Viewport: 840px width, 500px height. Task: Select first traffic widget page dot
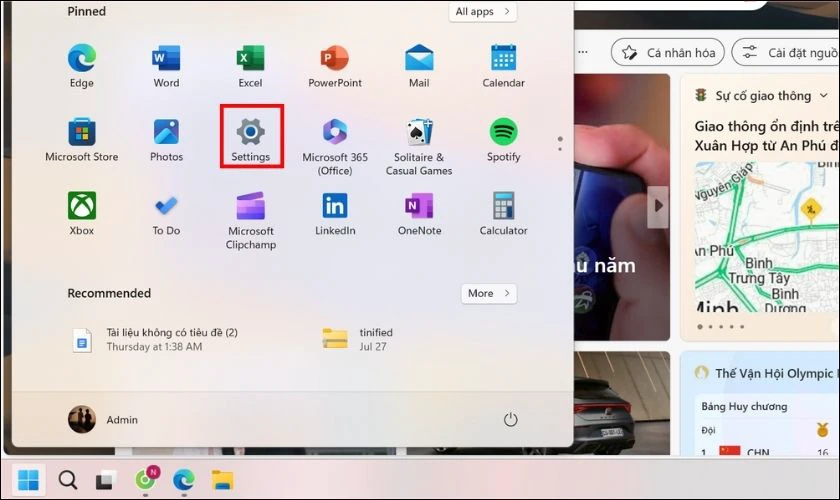pos(700,326)
